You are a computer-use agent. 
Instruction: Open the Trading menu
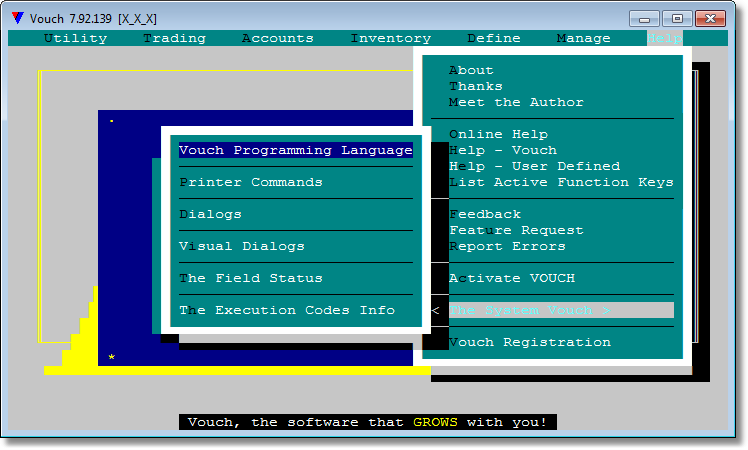pos(175,38)
